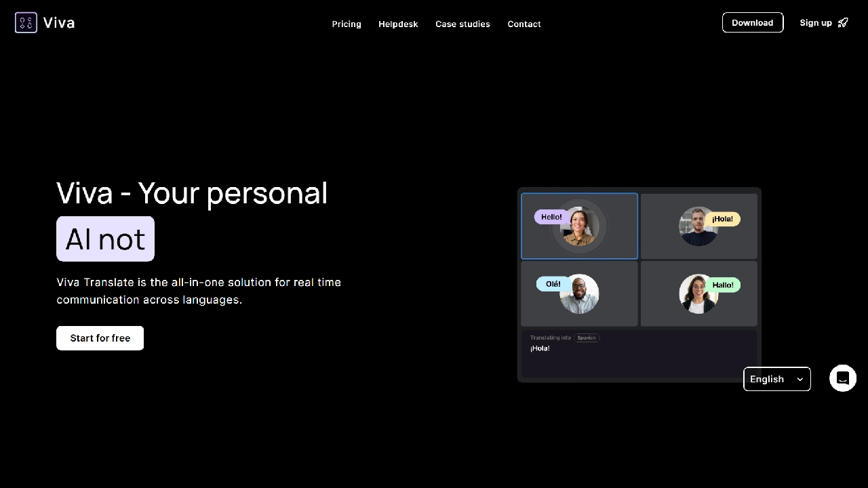Go to Helpdesk in navigation

click(398, 24)
